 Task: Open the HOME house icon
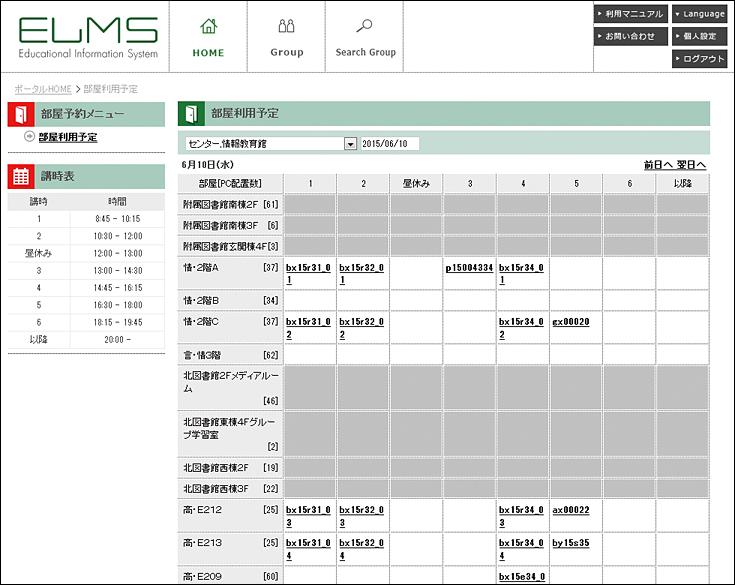209,26
